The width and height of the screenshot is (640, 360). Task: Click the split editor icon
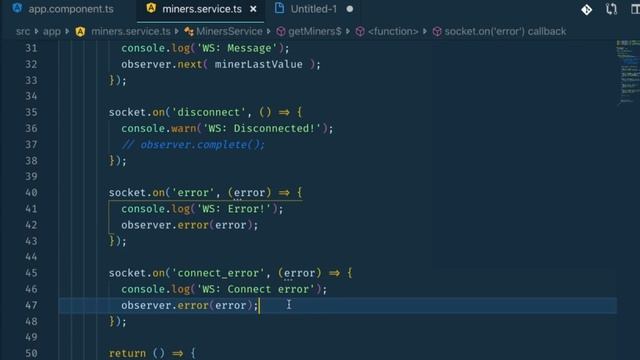(635, 9)
